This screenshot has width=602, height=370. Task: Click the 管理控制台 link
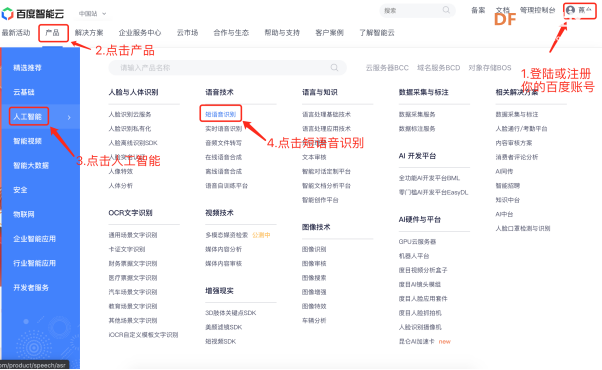click(538, 10)
